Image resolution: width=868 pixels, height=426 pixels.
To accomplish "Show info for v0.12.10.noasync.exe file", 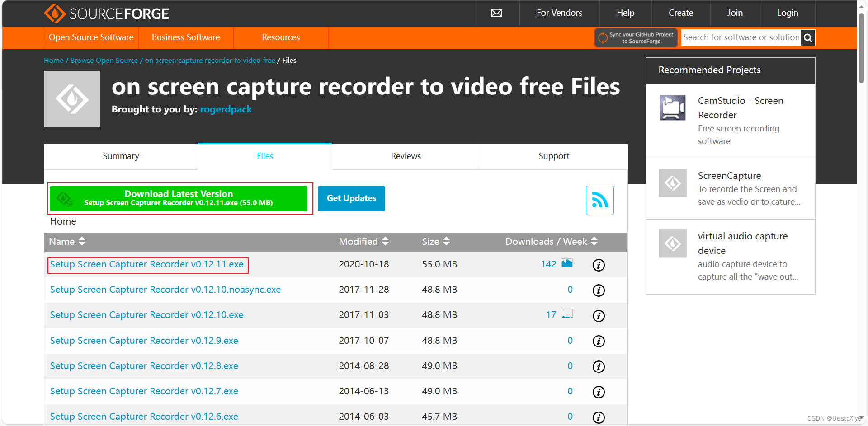I will coord(599,290).
